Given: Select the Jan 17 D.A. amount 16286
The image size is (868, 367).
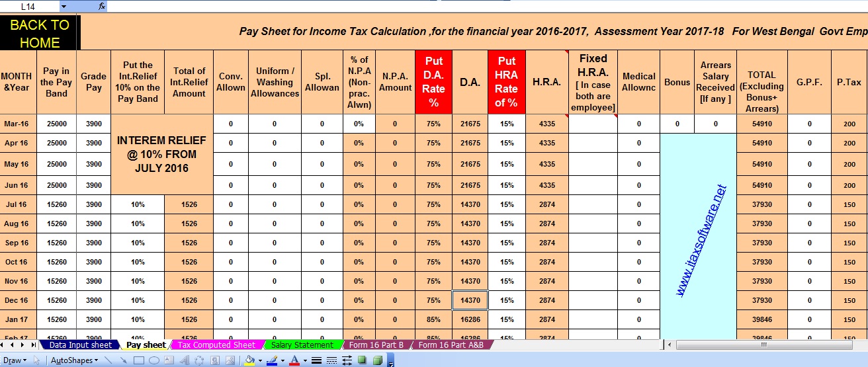Looking at the screenshot, I should 470,319.
